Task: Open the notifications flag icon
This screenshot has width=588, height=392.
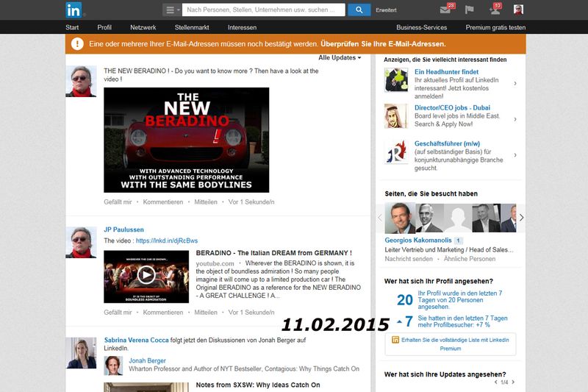Action: pyautogui.click(x=469, y=10)
